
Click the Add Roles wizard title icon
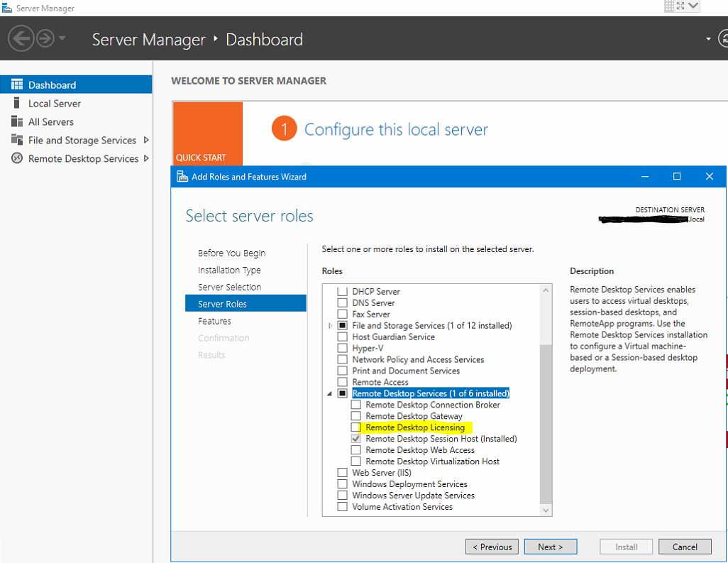pyautogui.click(x=182, y=177)
